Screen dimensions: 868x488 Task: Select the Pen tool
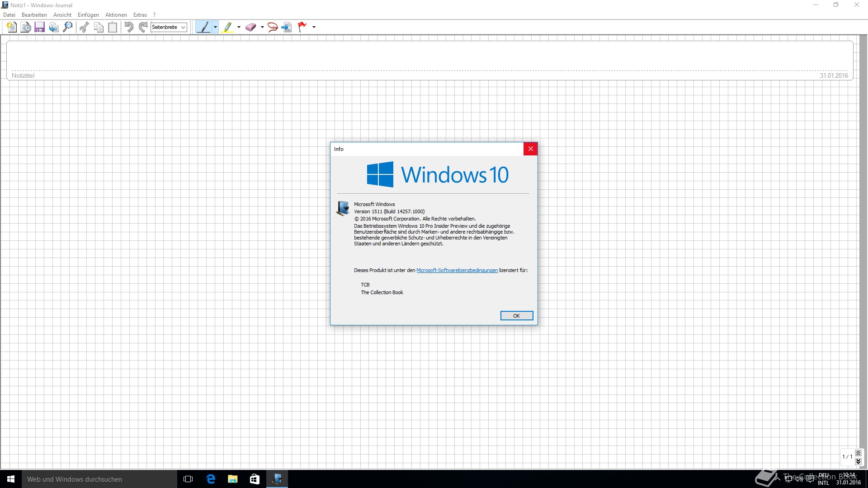pos(204,27)
